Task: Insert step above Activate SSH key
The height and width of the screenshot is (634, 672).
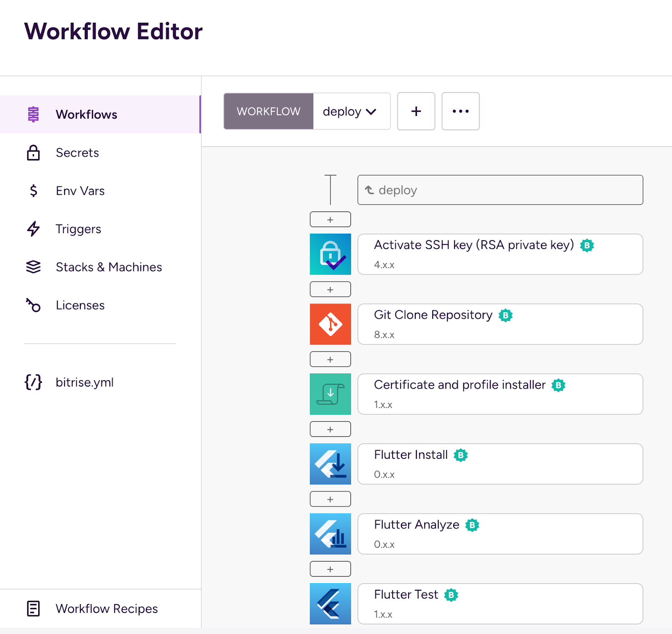Action: tap(330, 219)
